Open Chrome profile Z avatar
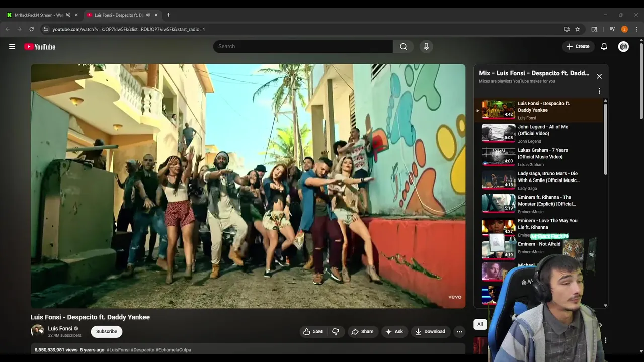The image size is (644, 362). point(624,29)
